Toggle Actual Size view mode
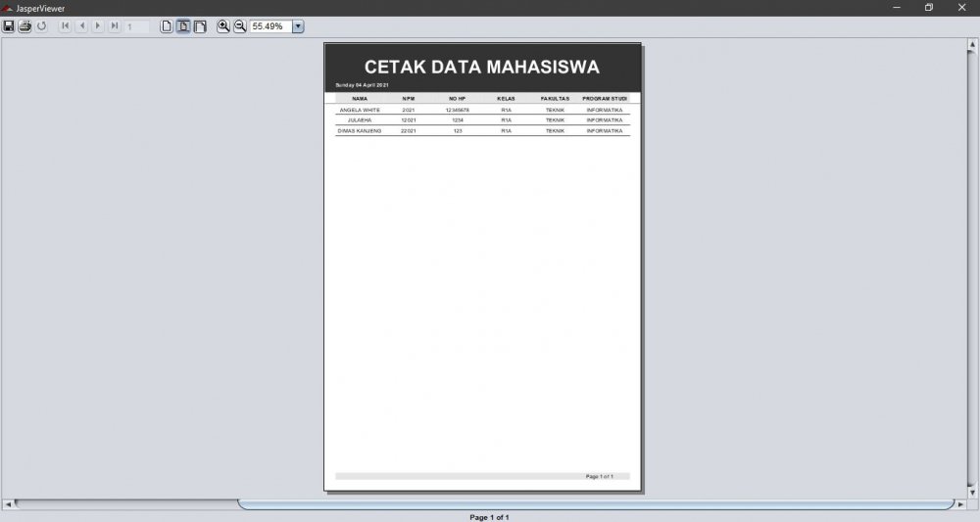This screenshot has width=980, height=522. coord(167,26)
